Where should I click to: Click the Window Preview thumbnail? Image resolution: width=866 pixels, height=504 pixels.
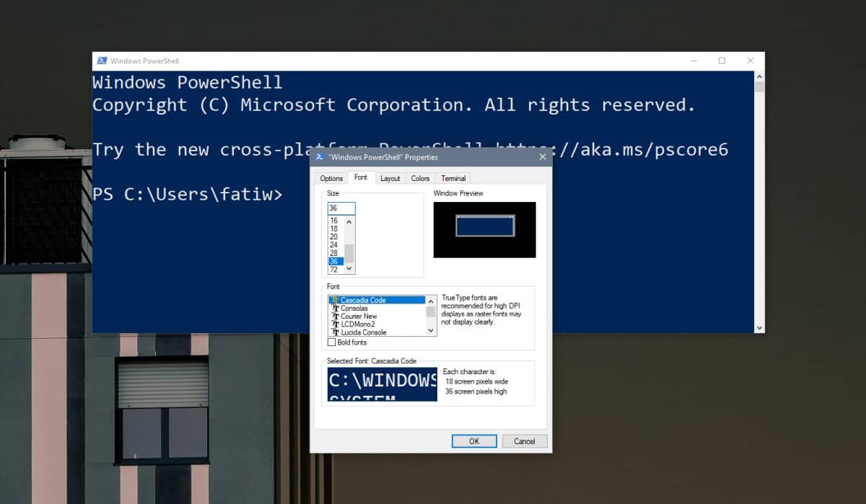[485, 229]
